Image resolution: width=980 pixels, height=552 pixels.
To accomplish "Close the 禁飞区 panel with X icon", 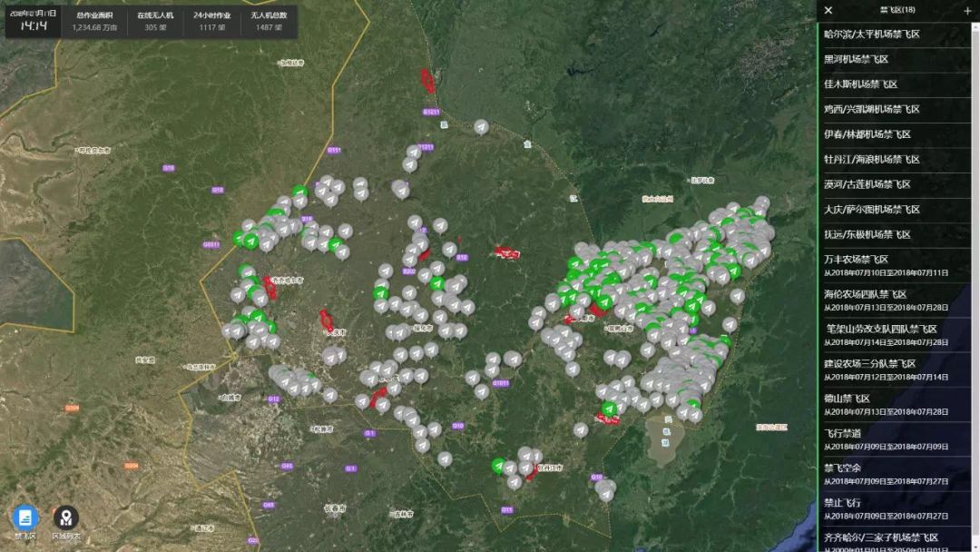I will (828, 10).
